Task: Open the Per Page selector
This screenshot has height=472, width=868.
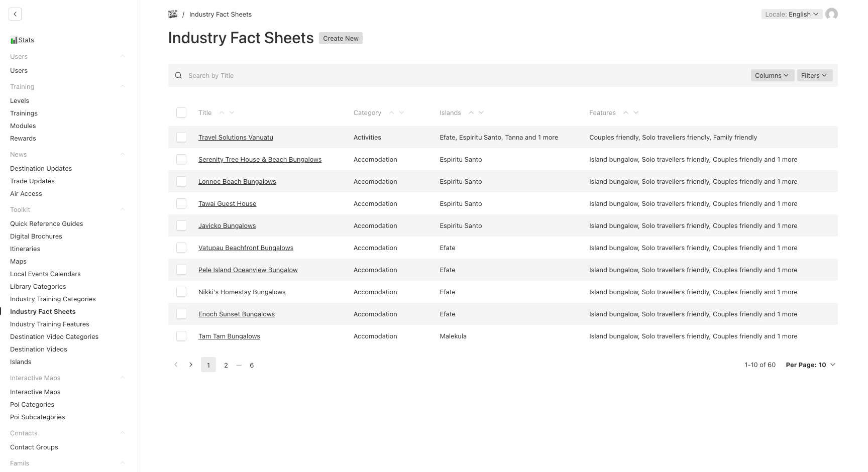Action: (x=810, y=365)
